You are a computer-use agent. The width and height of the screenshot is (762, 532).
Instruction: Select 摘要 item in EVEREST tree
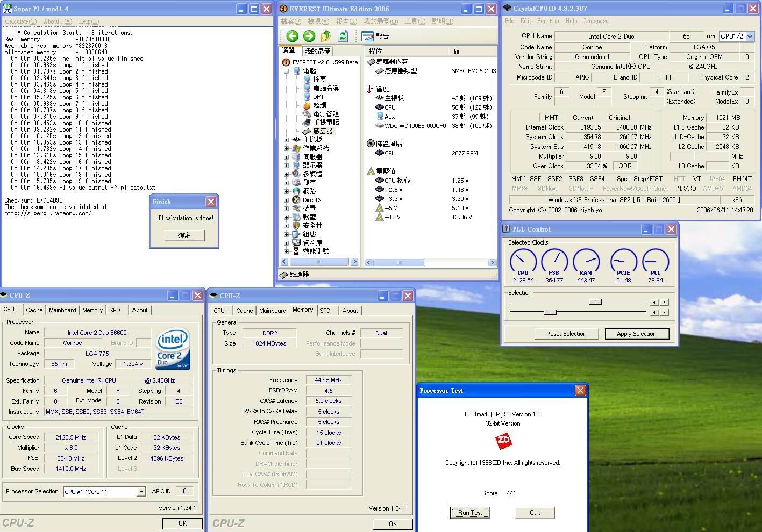pos(320,79)
